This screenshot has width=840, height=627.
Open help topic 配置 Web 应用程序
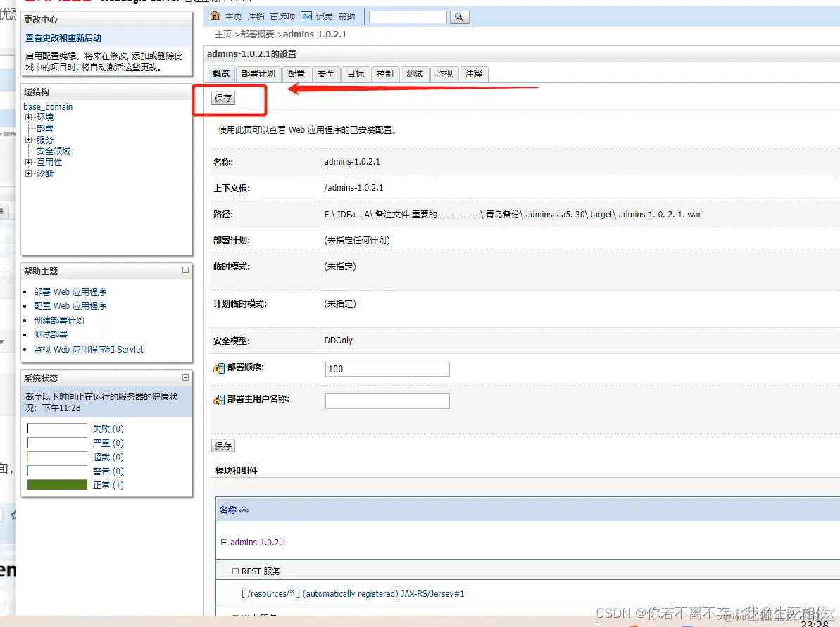click(70, 305)
